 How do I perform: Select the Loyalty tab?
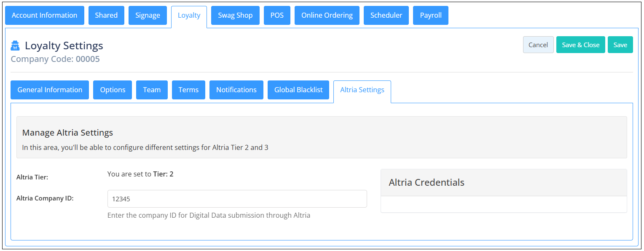[189, 16]
